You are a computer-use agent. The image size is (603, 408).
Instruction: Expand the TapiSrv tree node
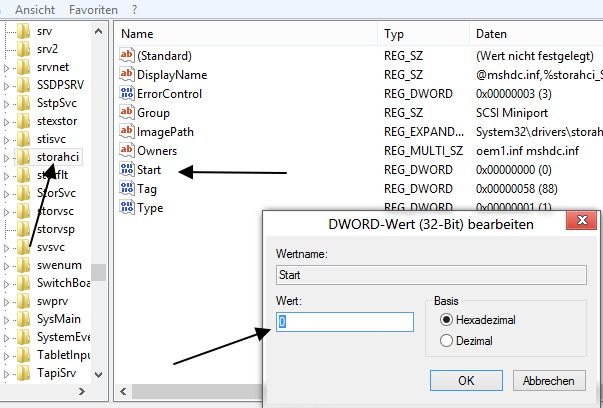tap(6, 374)
